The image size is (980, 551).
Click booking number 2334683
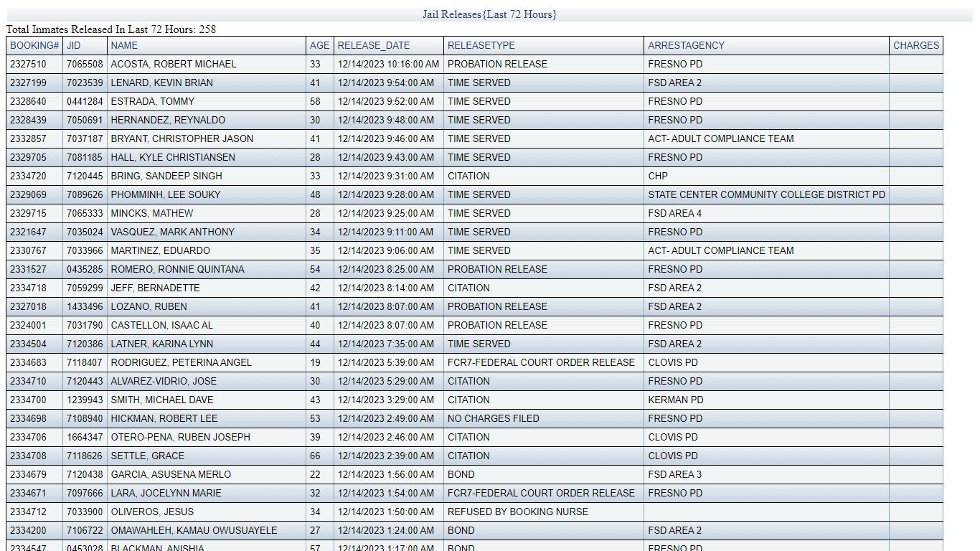pyautogui.click(x=28, y=362)
